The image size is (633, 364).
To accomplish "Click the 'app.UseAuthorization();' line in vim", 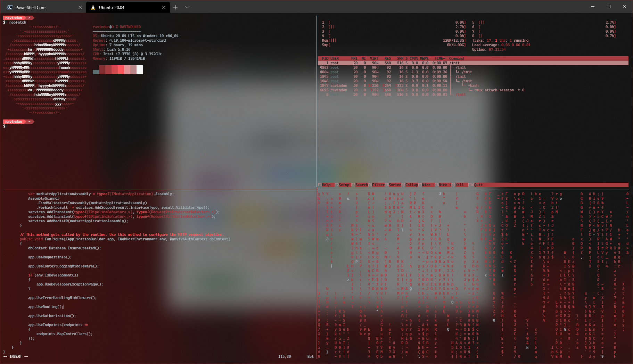I will pyautogui.click(x=52, y=316).
